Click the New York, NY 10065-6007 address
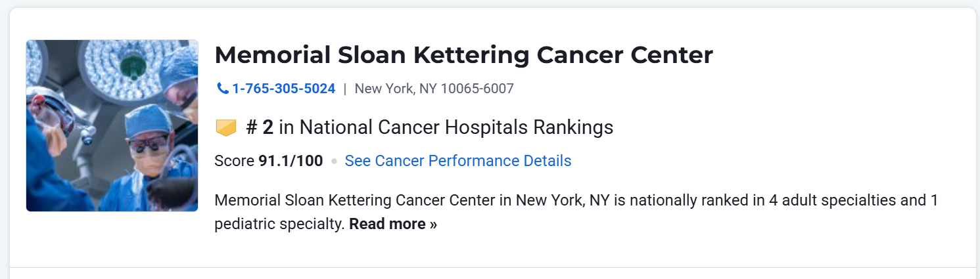The image size is (980, 279). (434, 89)
